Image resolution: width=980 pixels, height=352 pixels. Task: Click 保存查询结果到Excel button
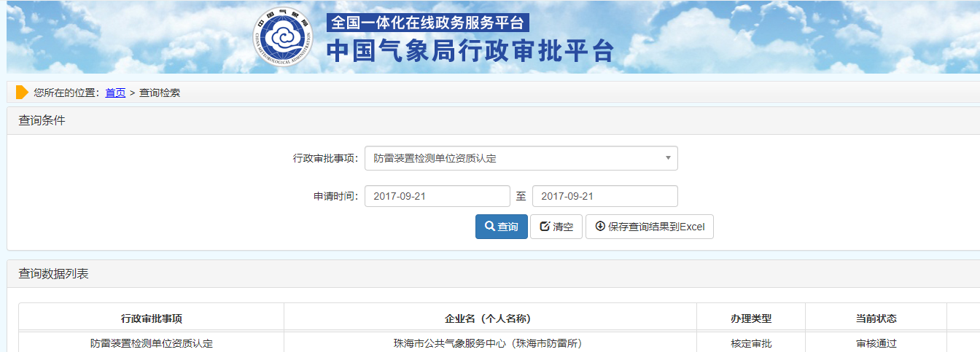tap(650, 227)
